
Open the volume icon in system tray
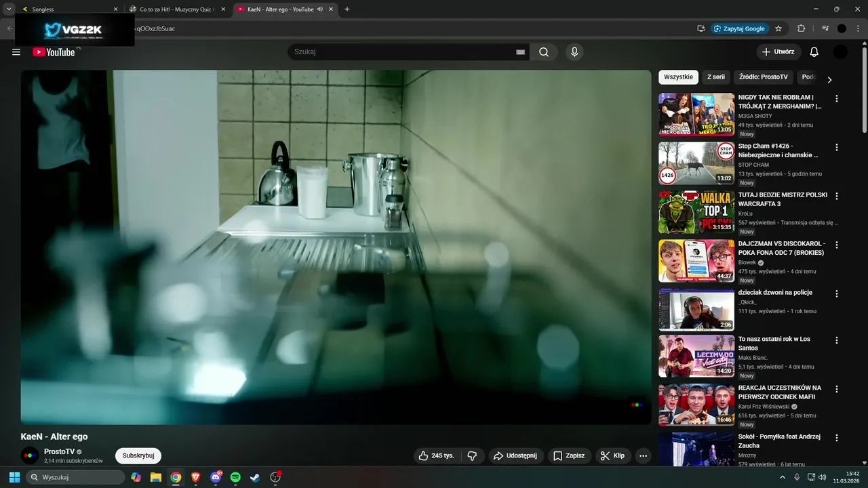pyautogui.click(x=822, y=477)
